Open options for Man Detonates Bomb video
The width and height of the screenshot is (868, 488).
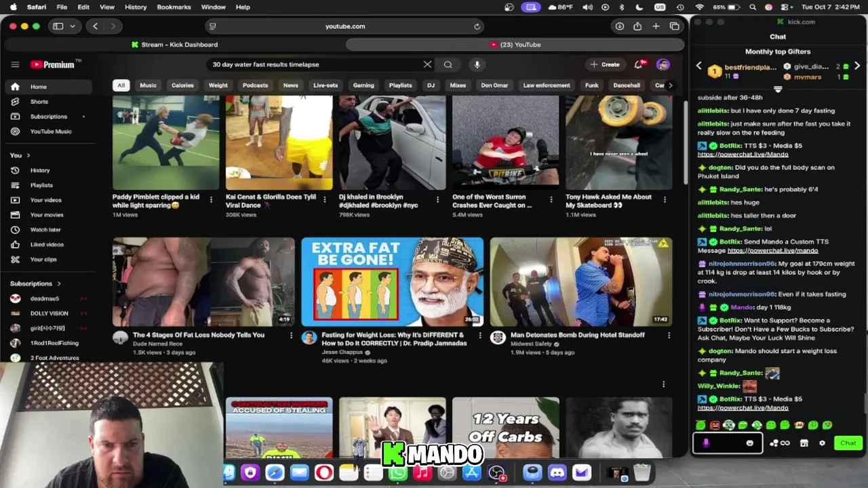pos(669,335)
